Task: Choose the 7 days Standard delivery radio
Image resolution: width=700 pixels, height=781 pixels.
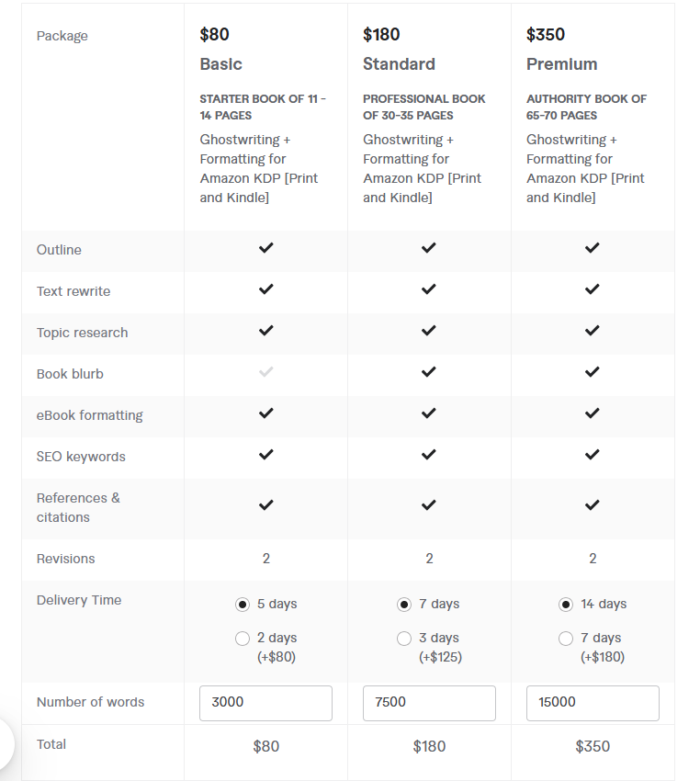Action: point(404,605)
